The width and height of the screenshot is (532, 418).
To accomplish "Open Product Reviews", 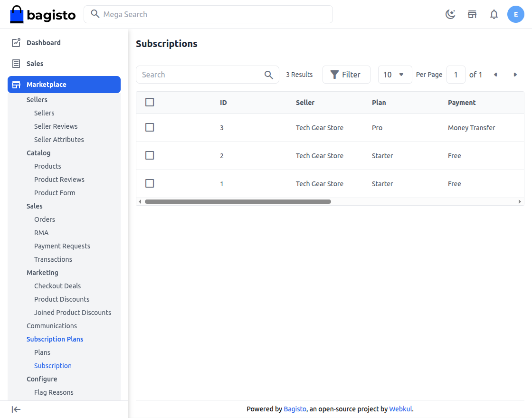I will [x=59, y=180].
